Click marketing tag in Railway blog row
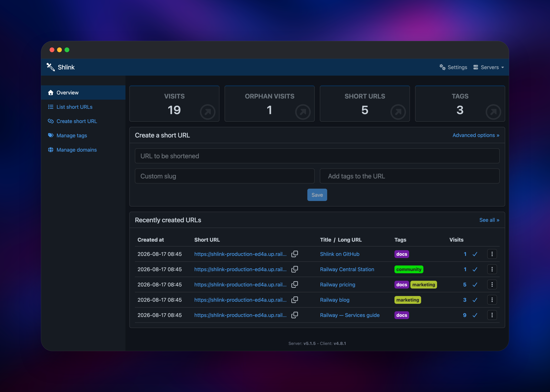This screenshot has height=392, width=550. [x=408, y=300]
